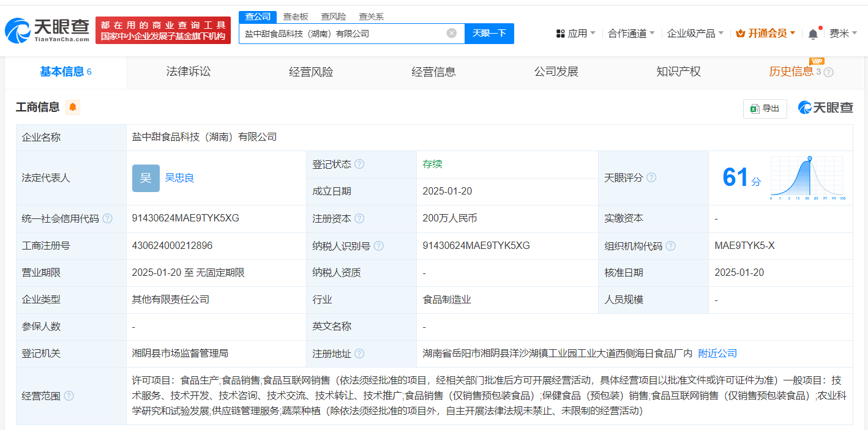The height and width of the screenshot is (430, 868).
Task: Click help icon next to 统一社会信用代码
Action: (107, 218)
